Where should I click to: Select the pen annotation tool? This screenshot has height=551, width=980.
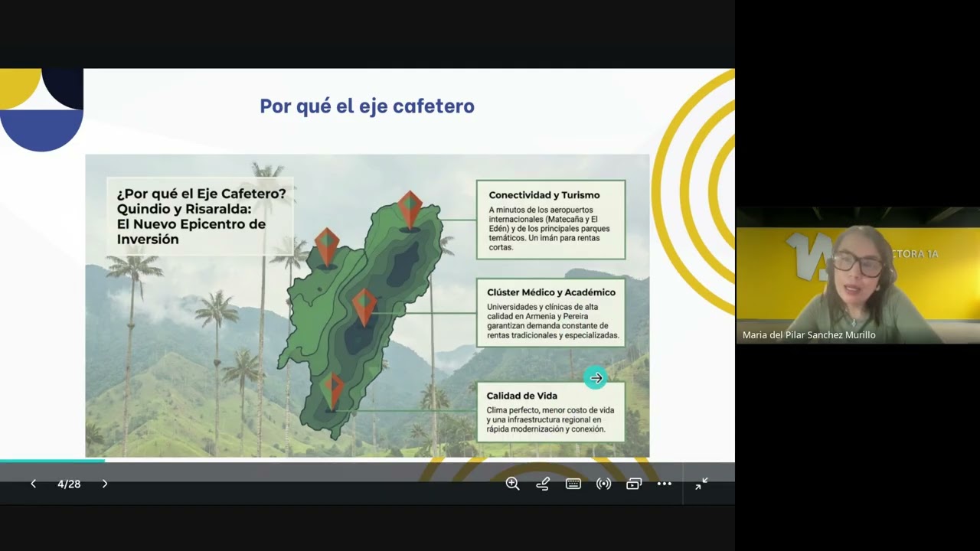(x=543, y=484)
